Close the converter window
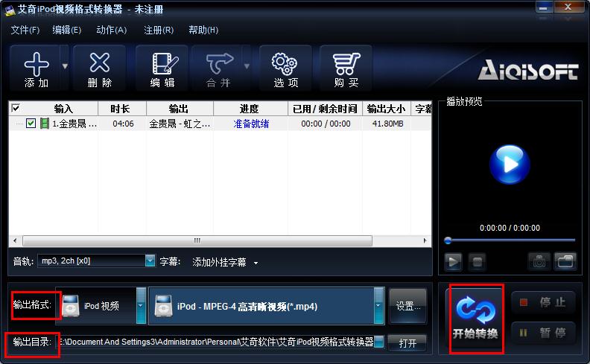The image size is (590, 364). pyautogui.click(x=568, y=7)
